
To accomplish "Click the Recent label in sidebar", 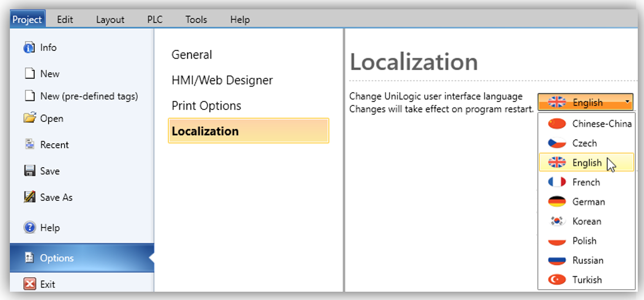I will (x=55, y=145).
